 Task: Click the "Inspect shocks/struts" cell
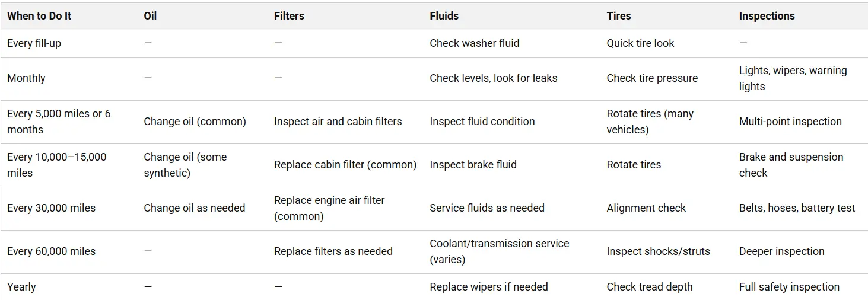click(x=658, y=251)
